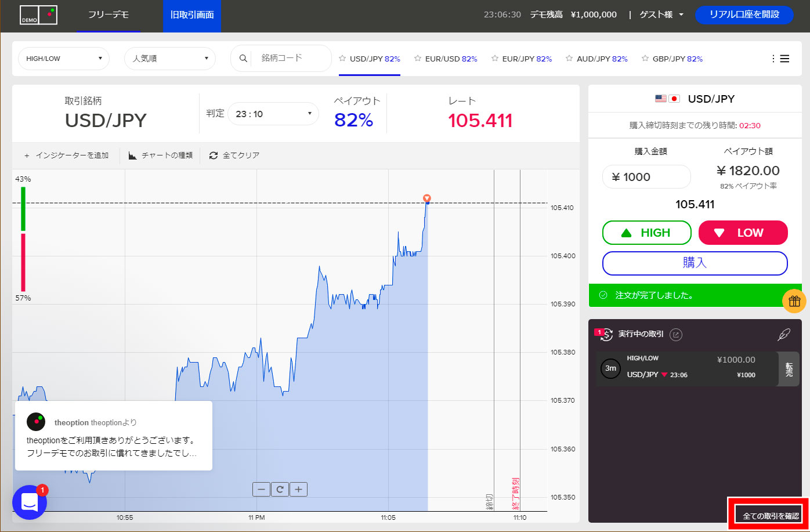Click the green 43% sentiment bar

click(x=23, y=208)
